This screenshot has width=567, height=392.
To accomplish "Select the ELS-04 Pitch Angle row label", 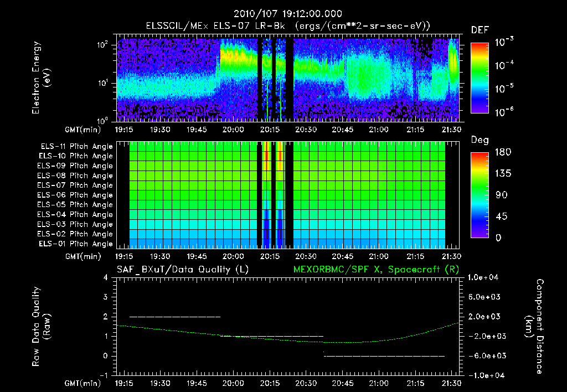I will 75,214.
